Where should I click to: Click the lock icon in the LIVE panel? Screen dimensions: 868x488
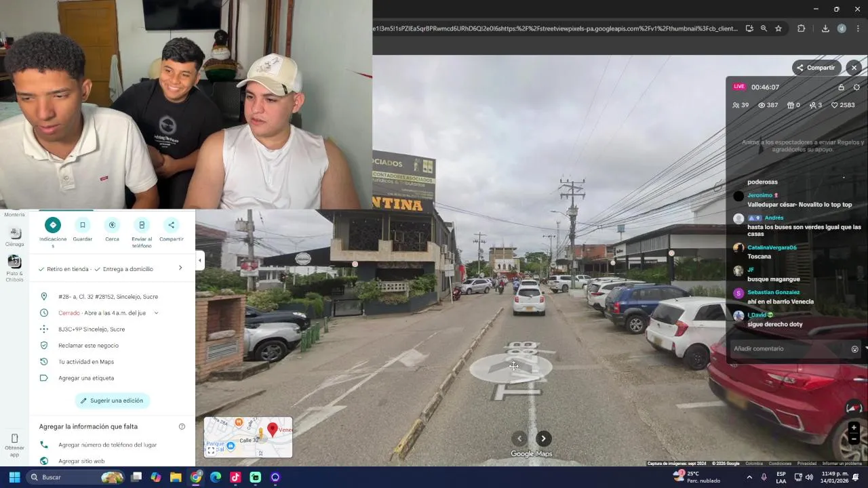pos(841,87)
